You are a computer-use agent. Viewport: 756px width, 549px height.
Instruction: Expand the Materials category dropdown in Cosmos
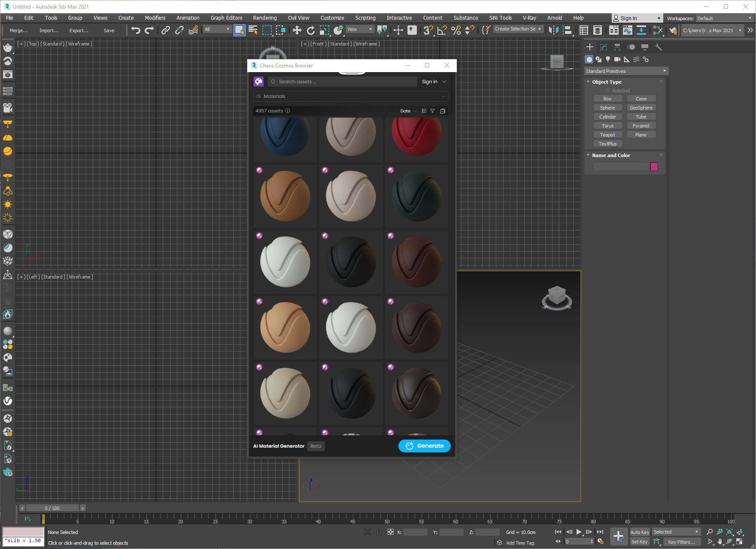(x=351, y=96)
